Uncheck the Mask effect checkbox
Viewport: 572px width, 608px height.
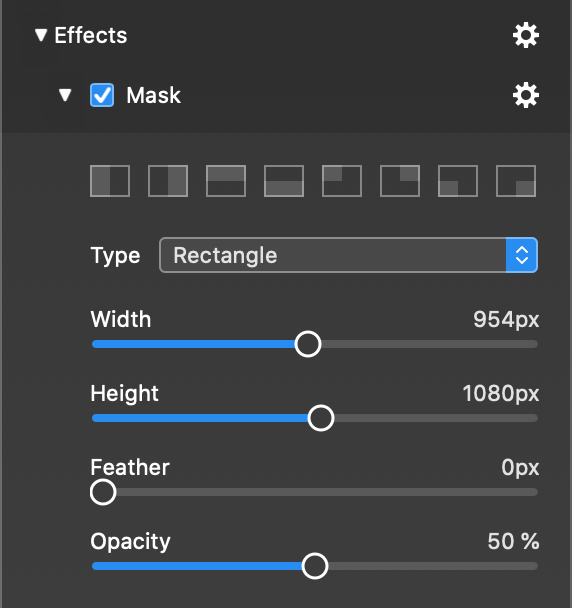pos(102,95)
